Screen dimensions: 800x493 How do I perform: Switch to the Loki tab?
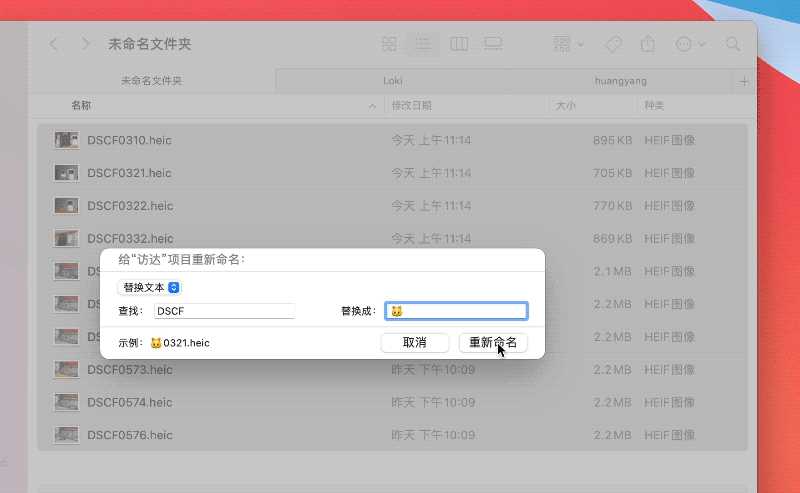click(x=392, y=81)
